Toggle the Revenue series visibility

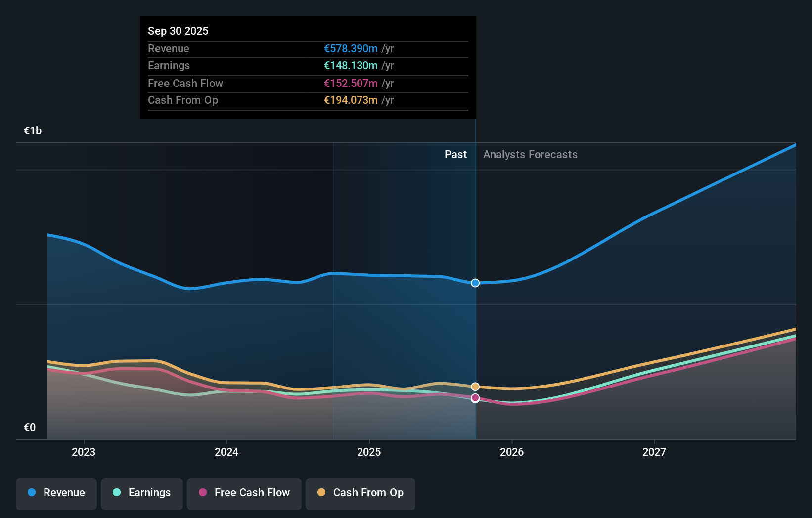[x=56, y=493]
